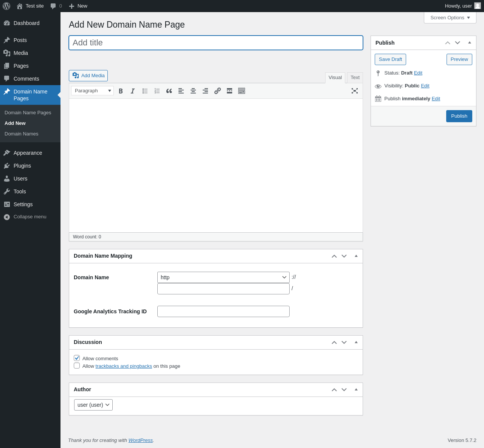The image size is (484, 448).
Task: Enable trackbacks and pingbacks checkbox
Action: point(77,366)
